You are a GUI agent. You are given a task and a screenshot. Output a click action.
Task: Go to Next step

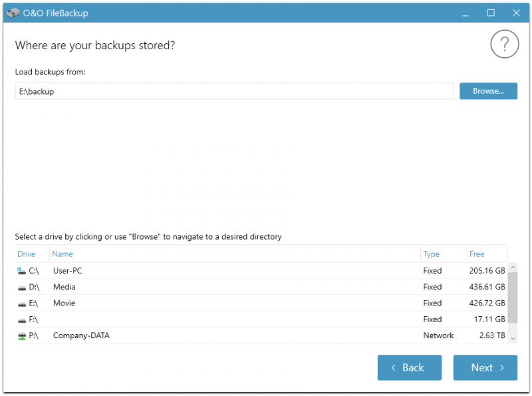[x=485, y=367]
